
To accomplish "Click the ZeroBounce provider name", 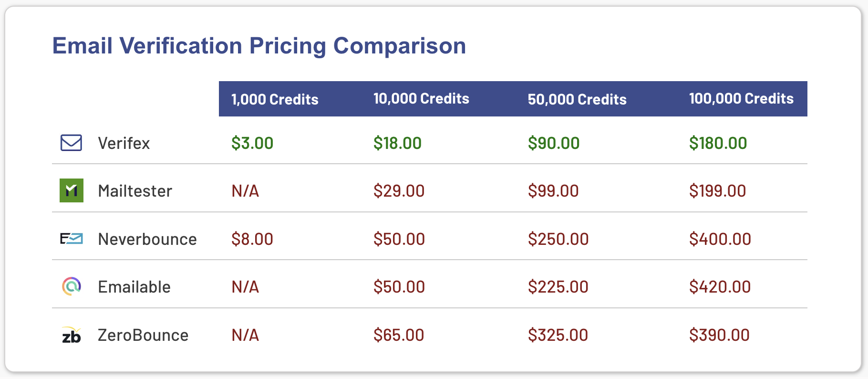I will (143, 335).
